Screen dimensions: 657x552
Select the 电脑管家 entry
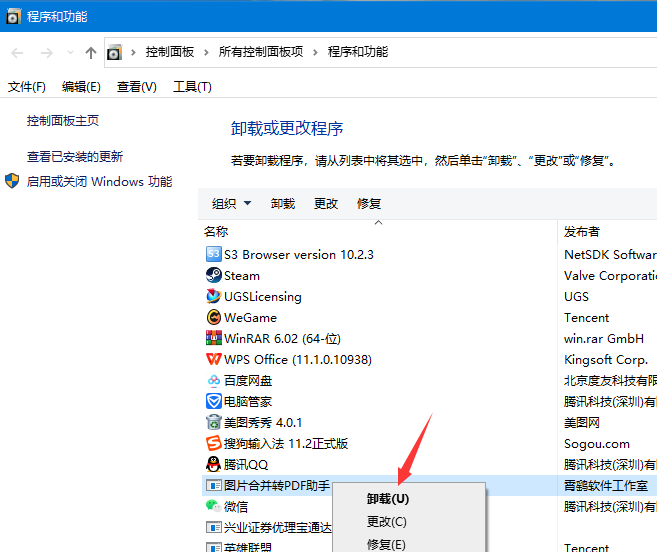point(248,402)
